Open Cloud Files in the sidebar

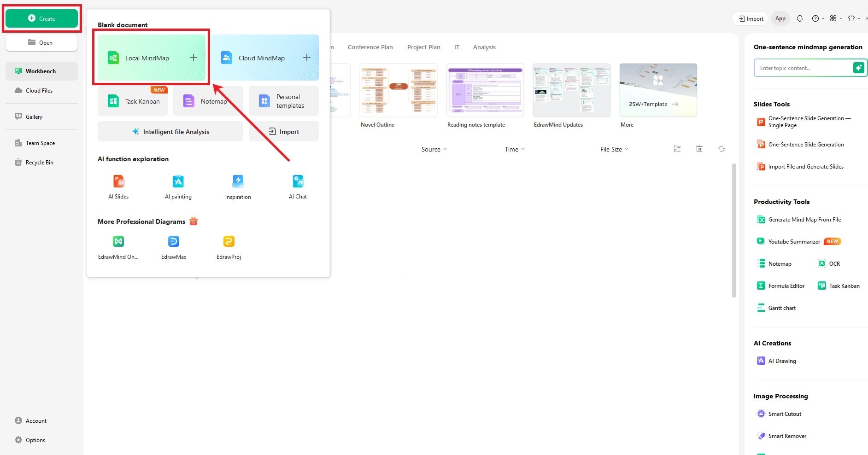tap(41, 90)
